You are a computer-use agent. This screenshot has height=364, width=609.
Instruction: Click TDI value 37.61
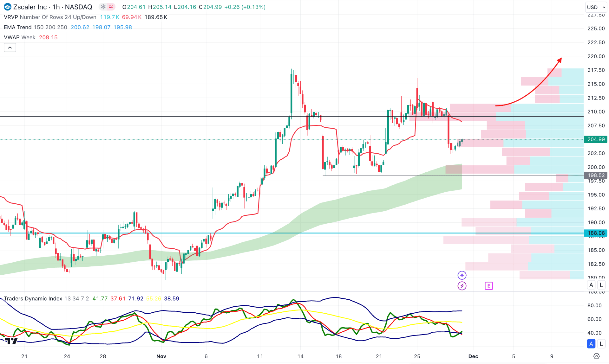tap(118, 298)
